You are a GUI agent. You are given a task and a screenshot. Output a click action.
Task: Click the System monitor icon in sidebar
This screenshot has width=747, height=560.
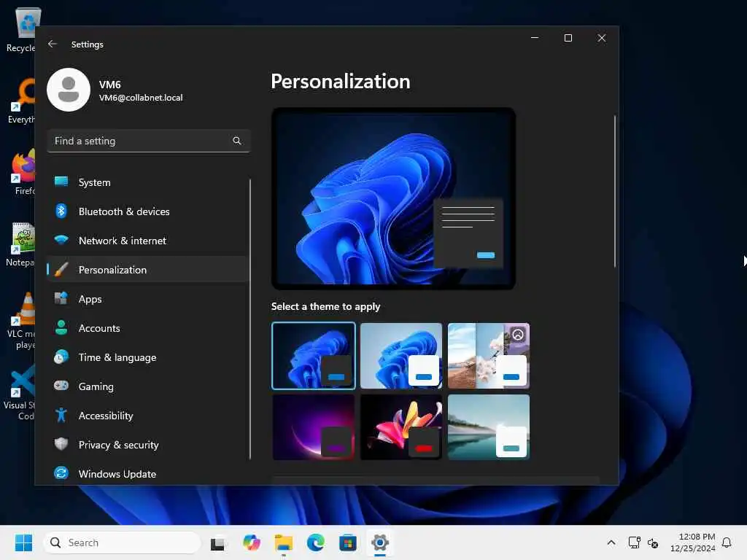(x=61, y=182)
